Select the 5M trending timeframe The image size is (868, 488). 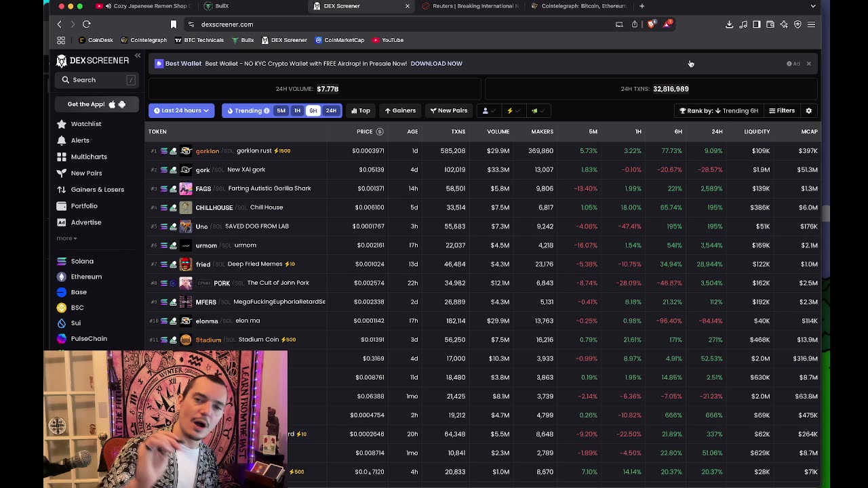[281, 110]
